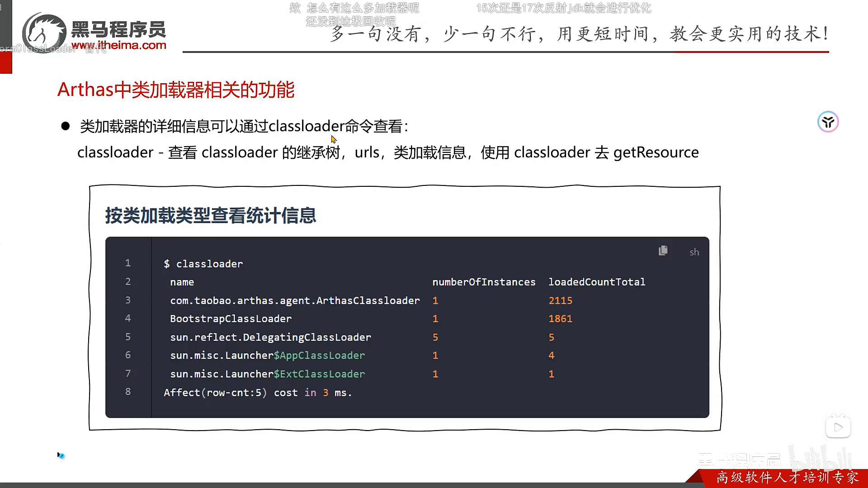The image size is (868, 488).
Task: Click 'sun.reflect.DelegatingClassLoader' row name
Action: point(270,337)
